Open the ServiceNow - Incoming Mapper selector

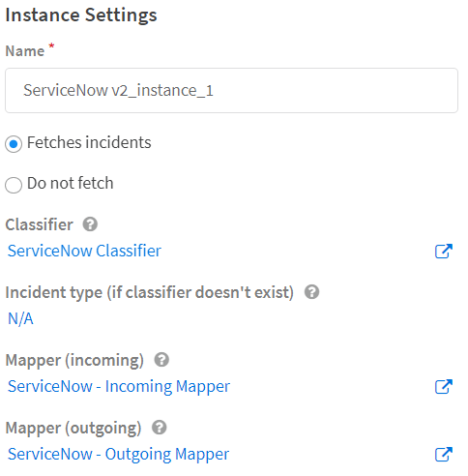tap(119, 386)
